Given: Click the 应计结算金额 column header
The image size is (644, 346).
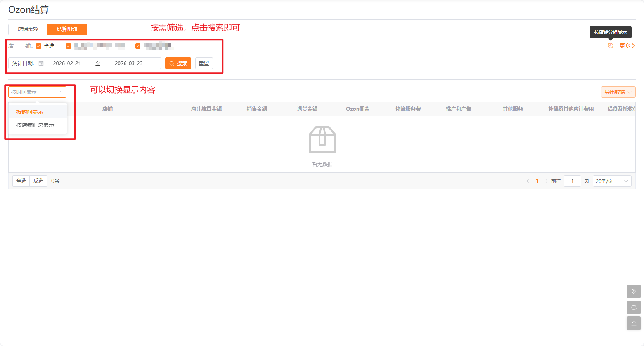Looking at the screenshot, I should click(x=206, y=109).
